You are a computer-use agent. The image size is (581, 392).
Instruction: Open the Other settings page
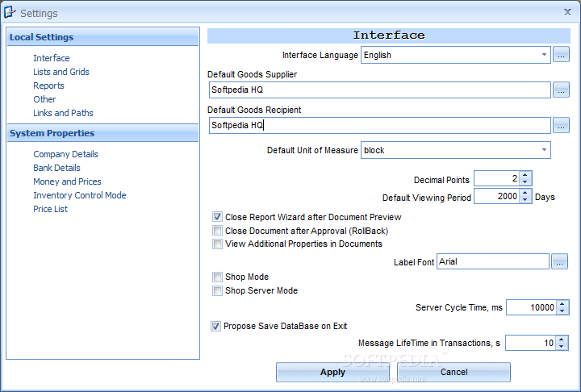(x=44, y=99)
